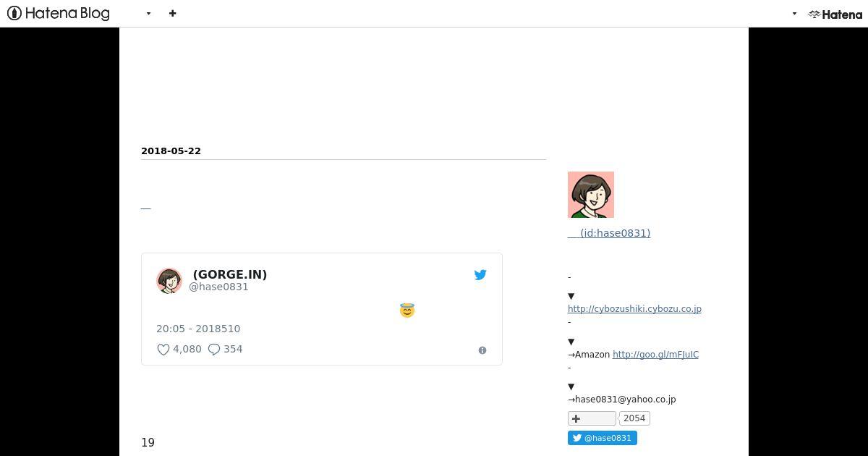Click the 2054 subscriber count bubble
This screenshot has height=456, width=868.
click(x=634, y=418)
